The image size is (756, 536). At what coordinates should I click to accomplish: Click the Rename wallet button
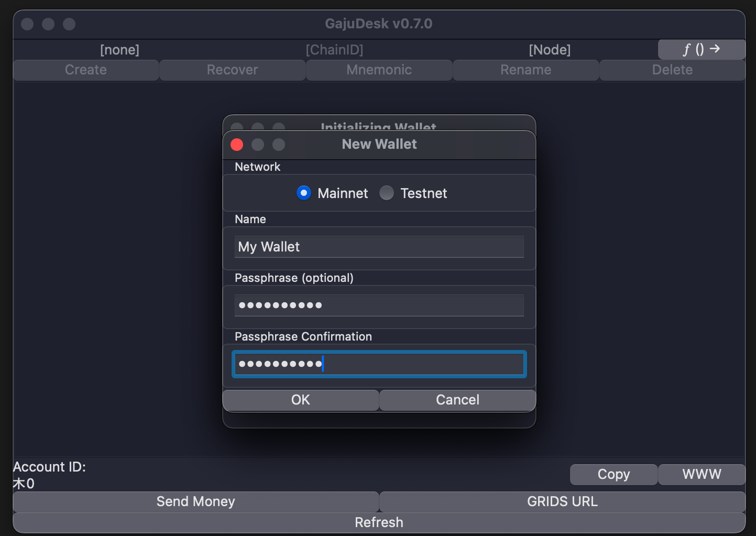tap(525, 70)
